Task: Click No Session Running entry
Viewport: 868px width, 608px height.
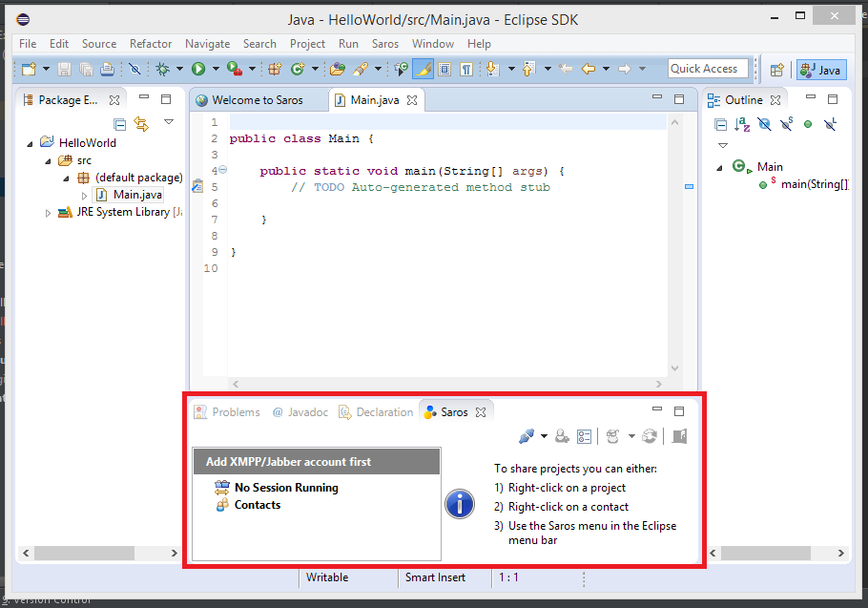Action: click(285, 488)
